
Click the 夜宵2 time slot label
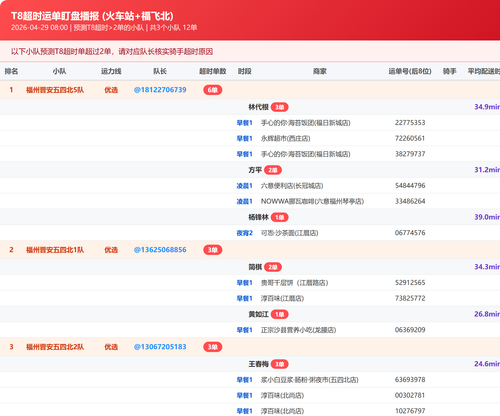[x=245, y=233]
